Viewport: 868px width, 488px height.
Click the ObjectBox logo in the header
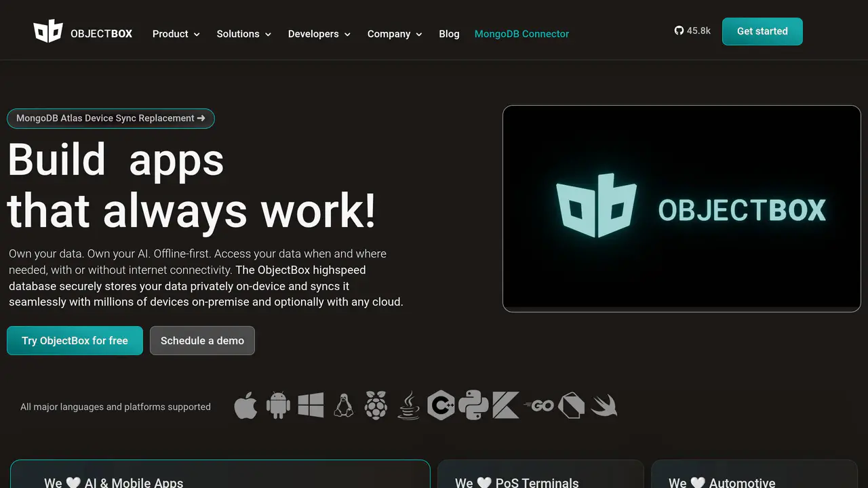pos(83,32)
